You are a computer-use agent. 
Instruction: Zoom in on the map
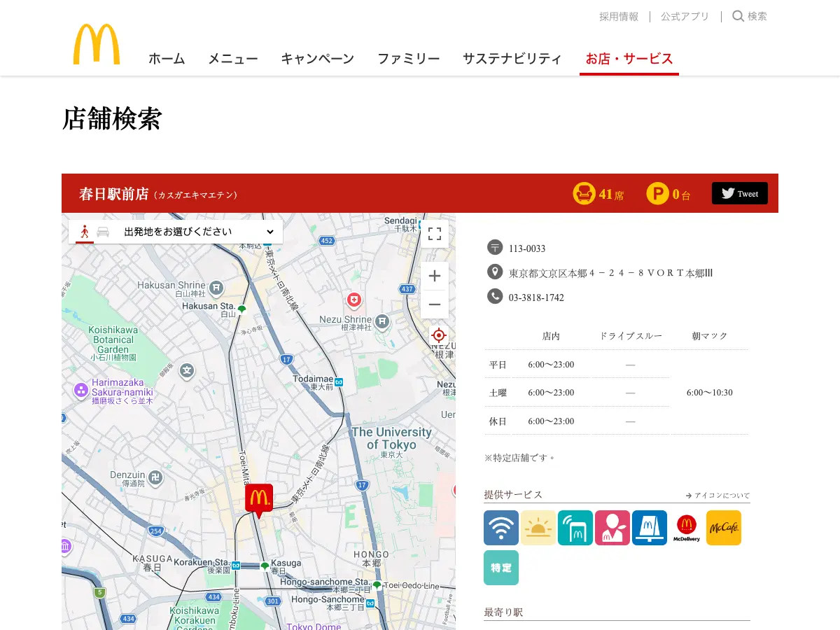point(435,276)
